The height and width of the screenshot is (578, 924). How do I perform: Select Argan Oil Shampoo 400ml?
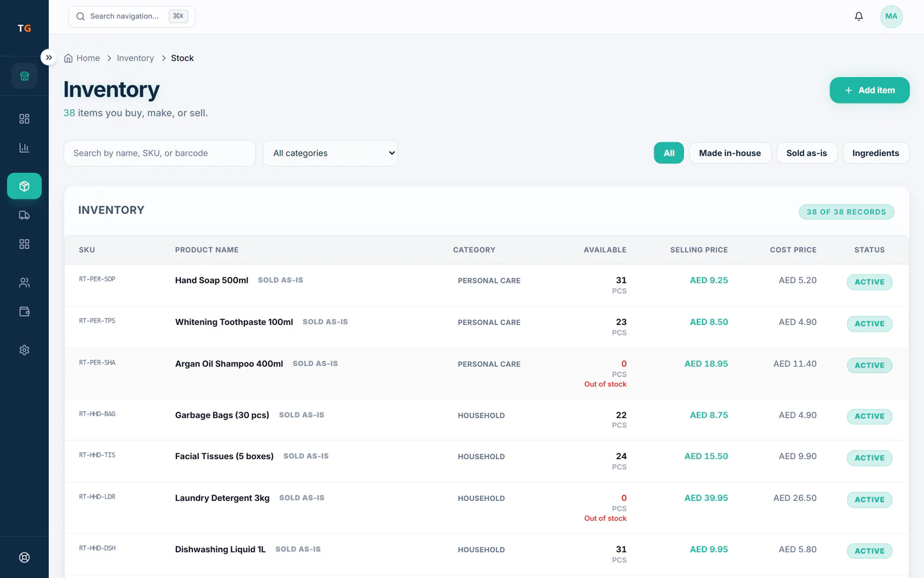pos(229,364)
